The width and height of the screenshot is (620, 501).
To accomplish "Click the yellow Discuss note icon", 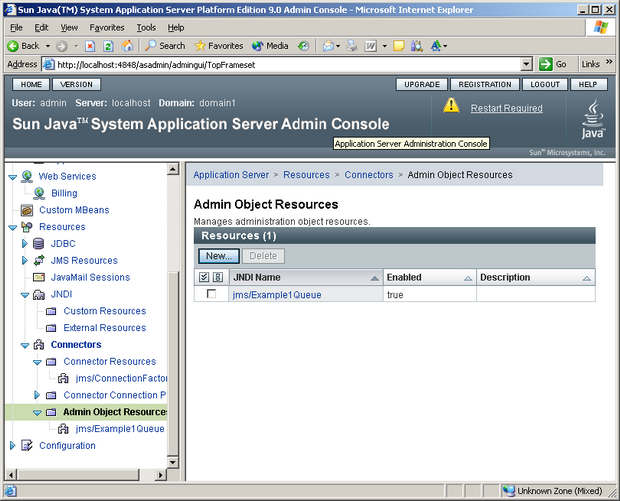I will (399, 46).
